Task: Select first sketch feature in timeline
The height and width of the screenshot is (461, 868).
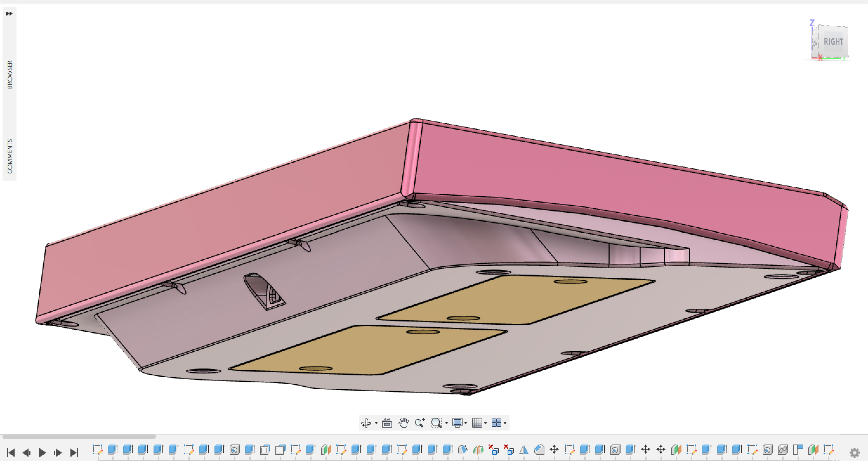Action: 97,450
